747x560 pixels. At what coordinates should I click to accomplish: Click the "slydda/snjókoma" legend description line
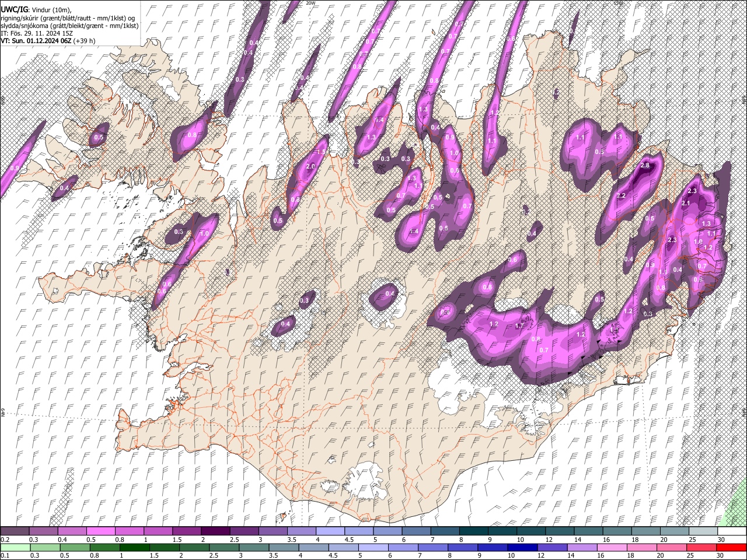pyautogui.click(x=69, y=26)
